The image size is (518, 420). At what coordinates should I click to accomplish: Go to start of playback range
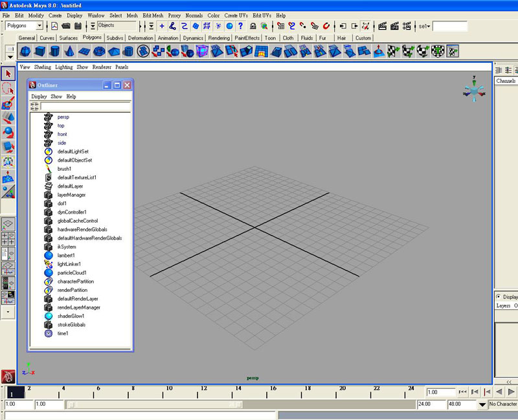coord(462,392)
